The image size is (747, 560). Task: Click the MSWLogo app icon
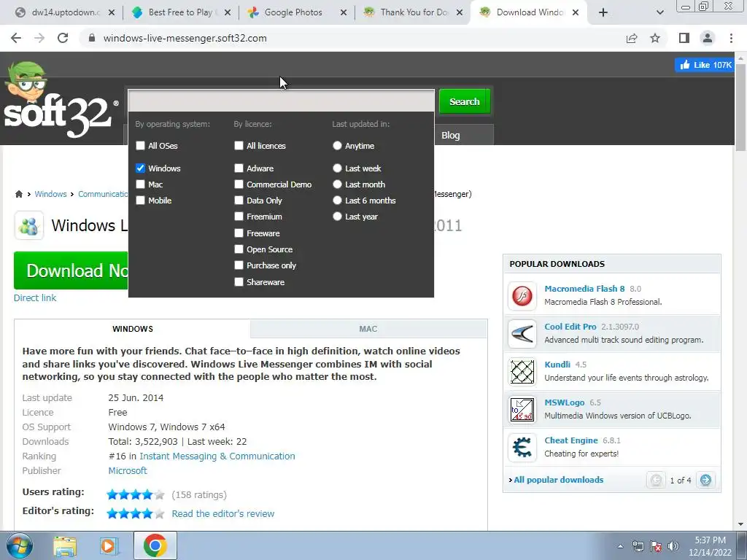click(x=522, y=410)
